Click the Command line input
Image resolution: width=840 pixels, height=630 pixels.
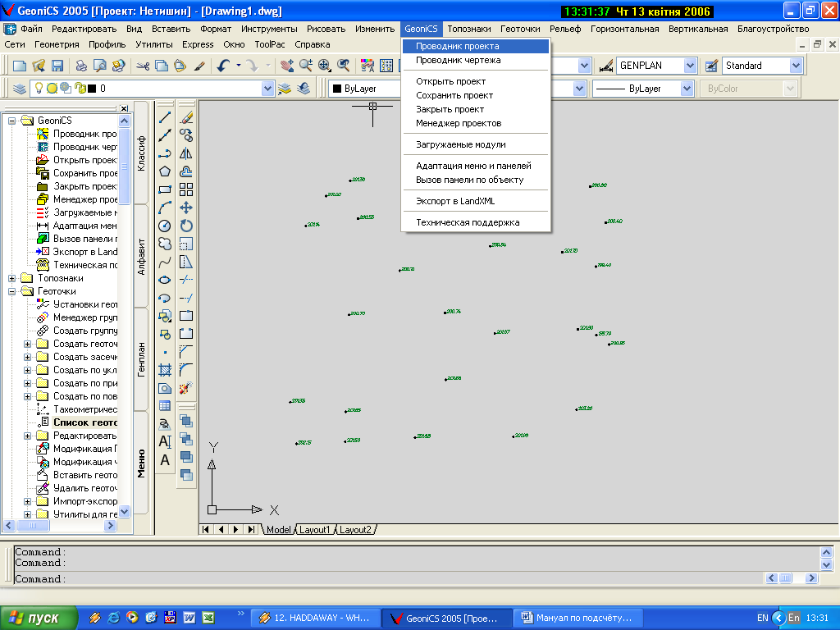click(388, 578)
